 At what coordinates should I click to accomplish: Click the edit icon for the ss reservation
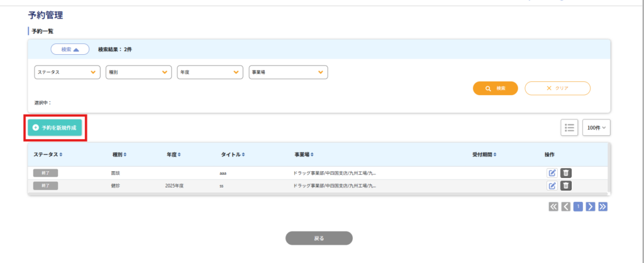552,186
